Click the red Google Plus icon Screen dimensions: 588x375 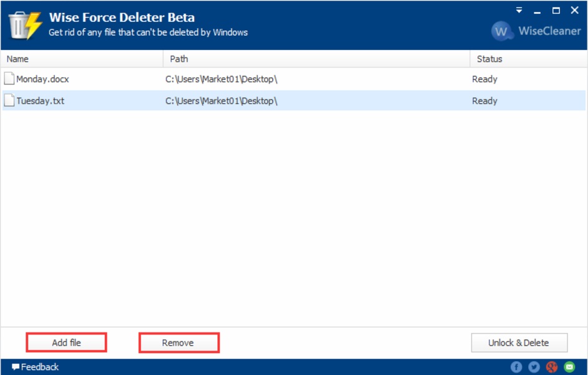[x=551, y=367]
